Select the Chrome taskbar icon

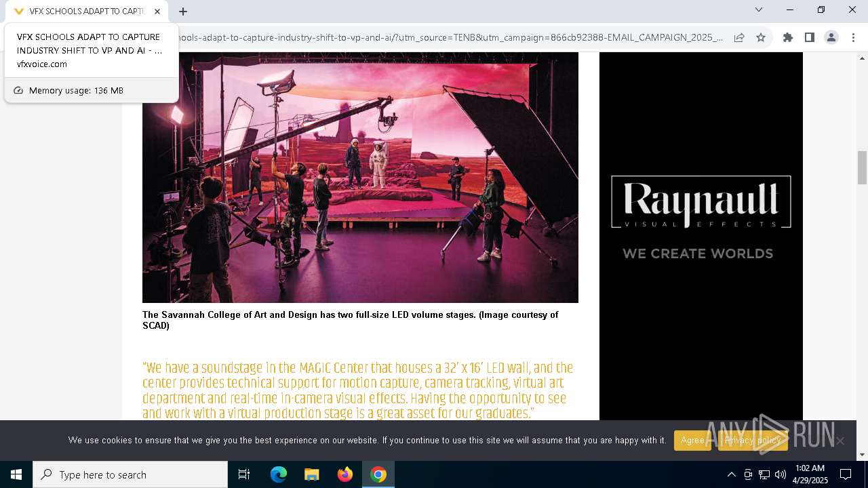378,474
